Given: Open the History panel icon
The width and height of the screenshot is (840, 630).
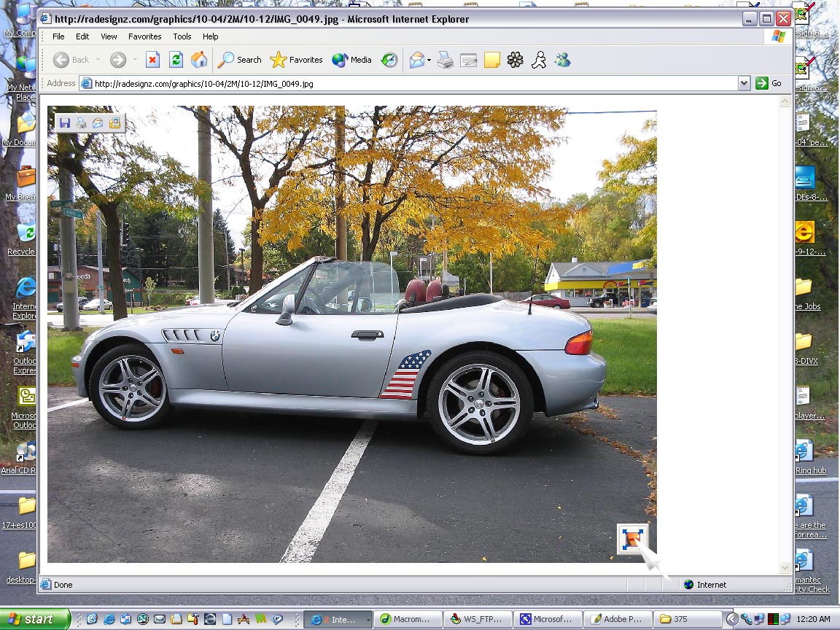Looking at the screenshot, I should (x=390, y=60).
